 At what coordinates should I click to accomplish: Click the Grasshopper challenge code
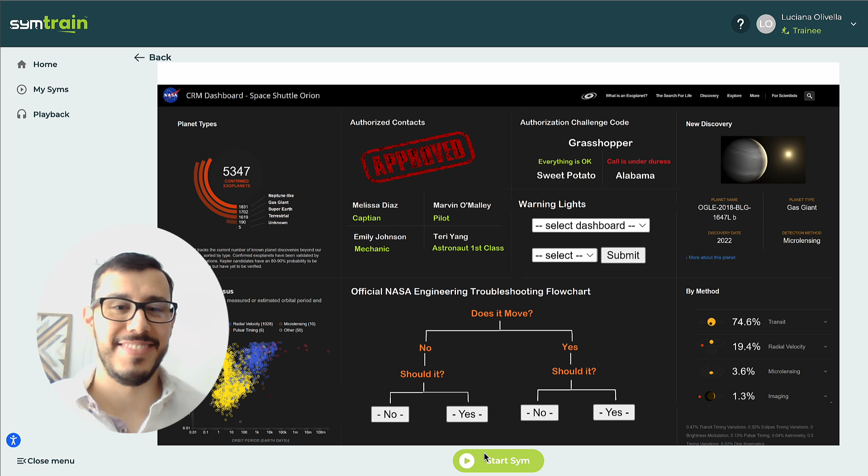[x=600, y=143]
